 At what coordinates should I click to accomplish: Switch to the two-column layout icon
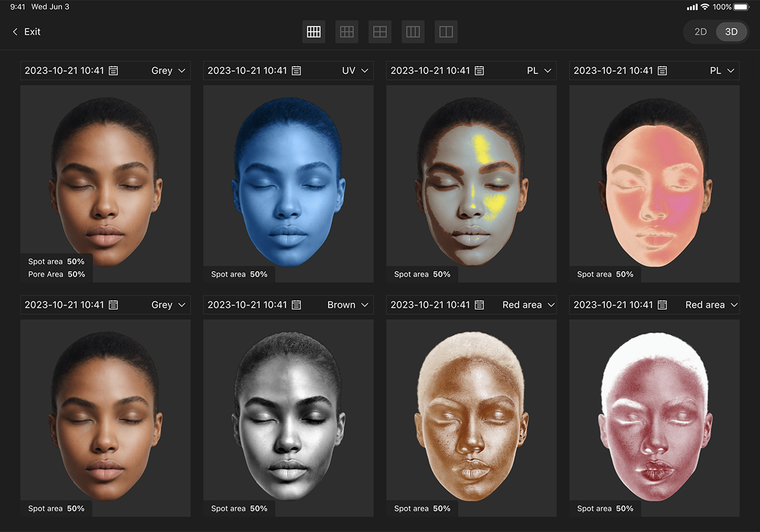pos(446,32)
